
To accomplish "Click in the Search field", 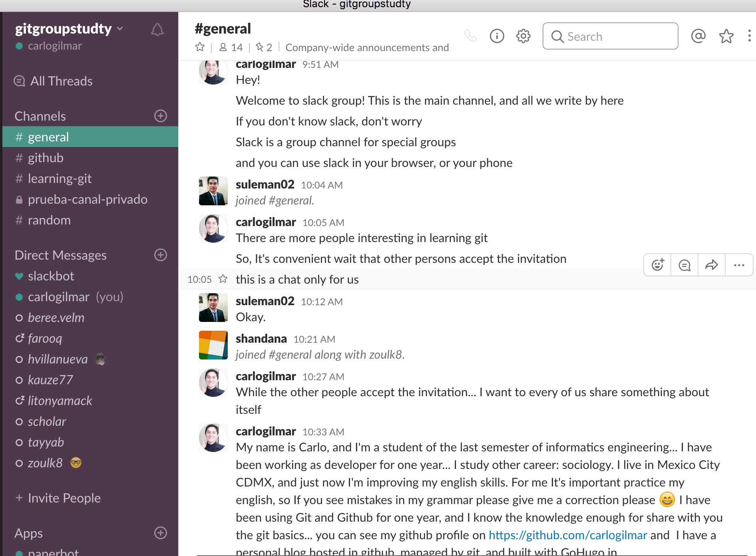I will (x=610, y=36).
